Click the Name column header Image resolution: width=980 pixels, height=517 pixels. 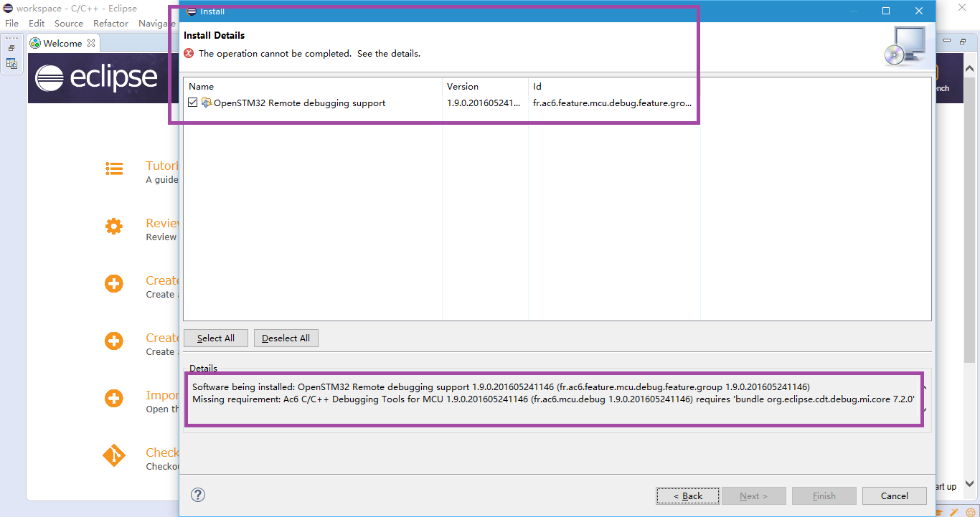pyautogui.click(x=202, y=86)
